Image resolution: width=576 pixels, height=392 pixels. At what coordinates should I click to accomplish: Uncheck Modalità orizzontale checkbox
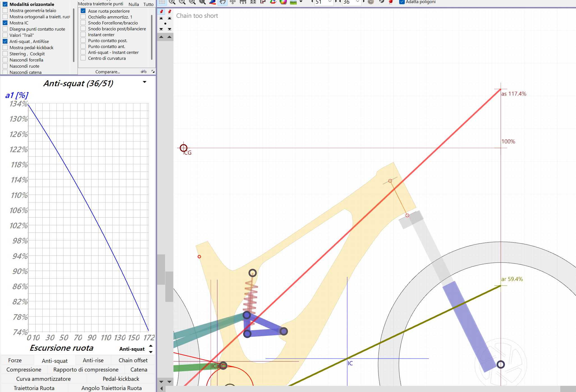coord(5,4)
